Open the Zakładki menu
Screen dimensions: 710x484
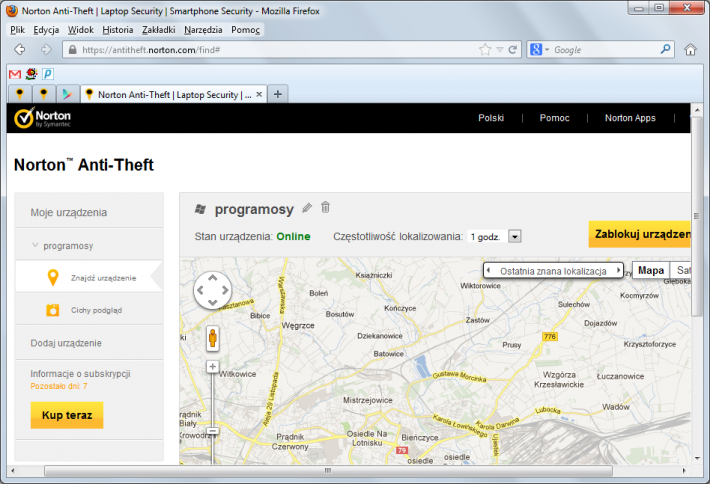(x=158, y=30)
